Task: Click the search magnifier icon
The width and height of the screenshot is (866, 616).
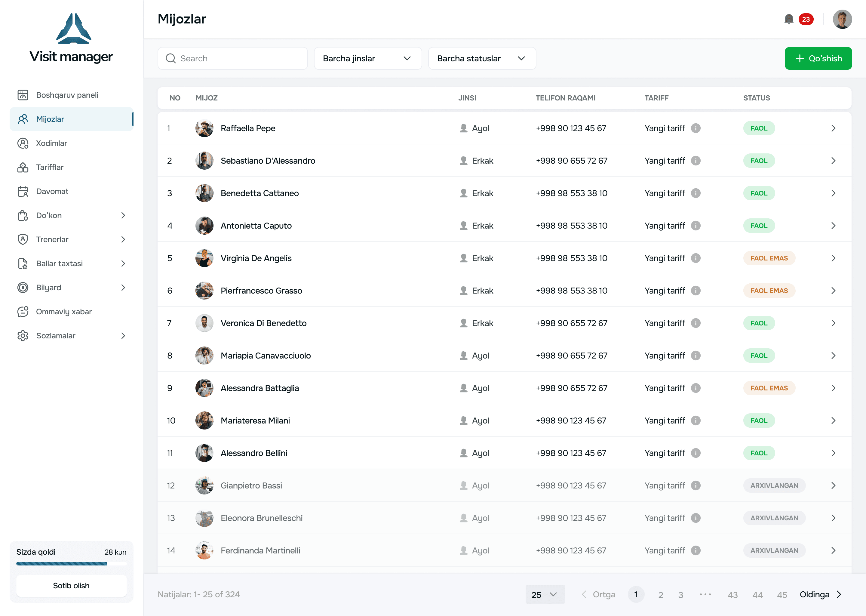Action: [170, 58]
